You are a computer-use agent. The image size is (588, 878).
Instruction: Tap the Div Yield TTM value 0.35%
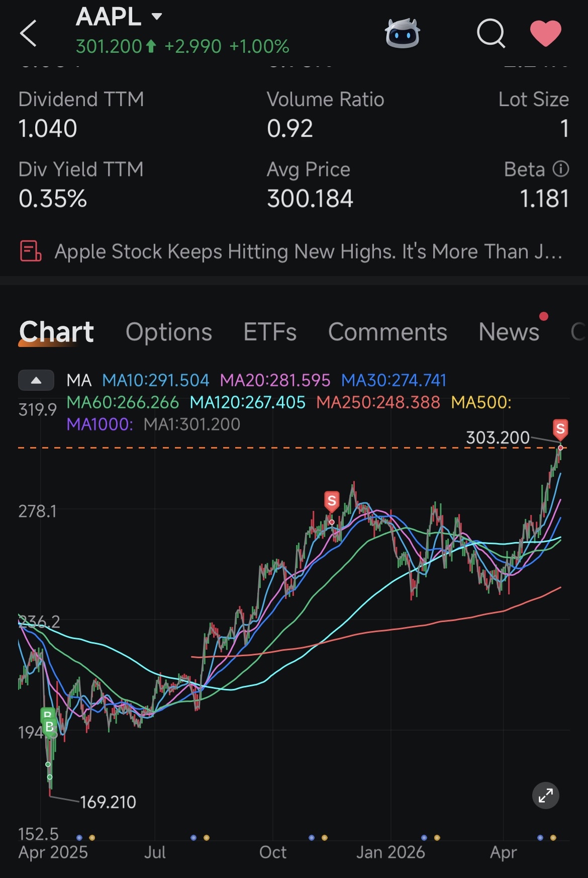click(x=53, y=199)
